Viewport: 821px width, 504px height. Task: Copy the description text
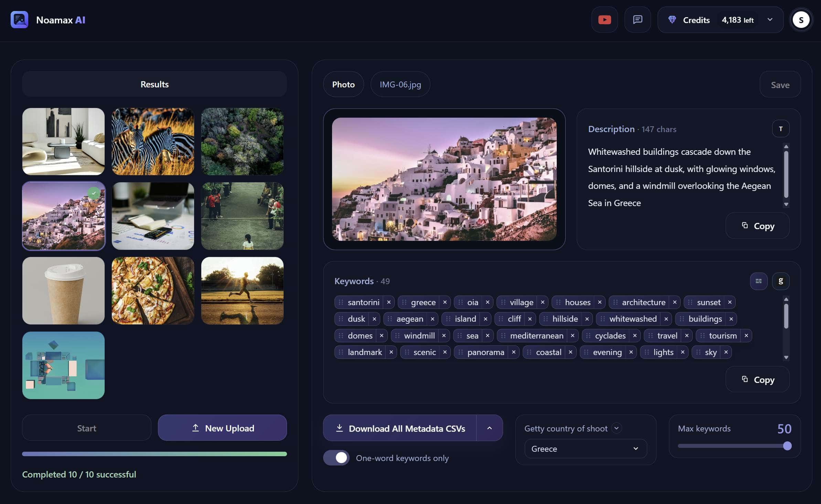pyautogui.click(x=758, y=226)
